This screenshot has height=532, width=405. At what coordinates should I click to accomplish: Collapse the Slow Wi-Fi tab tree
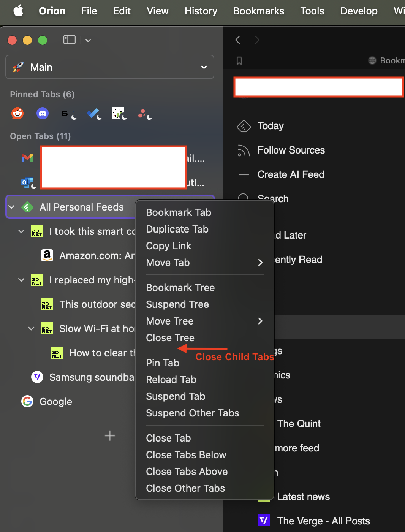(32, 329)
